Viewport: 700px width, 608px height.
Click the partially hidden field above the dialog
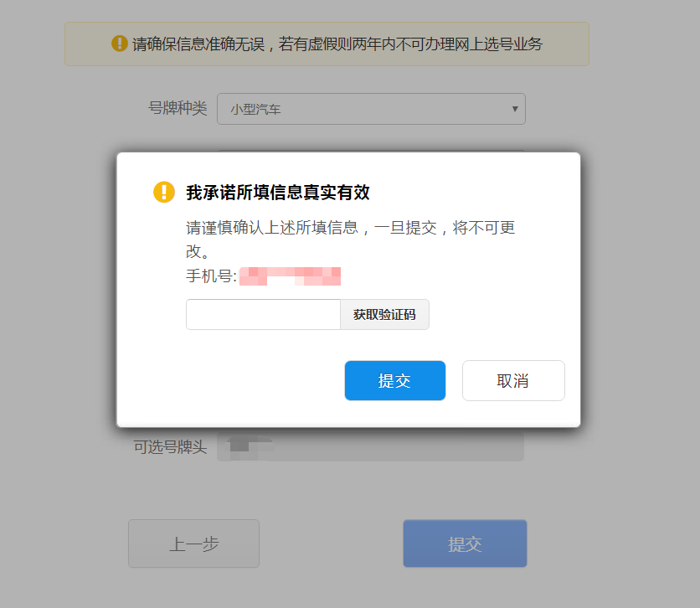[x=370, y=152]
